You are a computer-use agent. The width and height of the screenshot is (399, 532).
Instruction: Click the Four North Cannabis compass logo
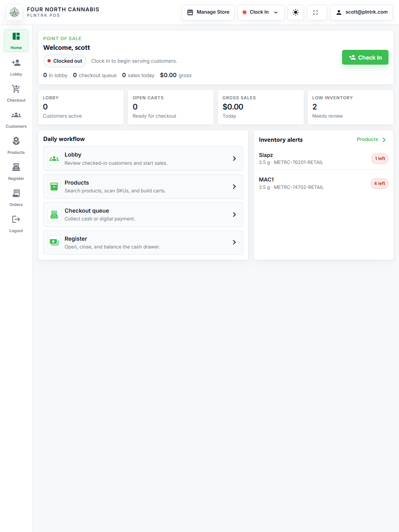point(14,12)
